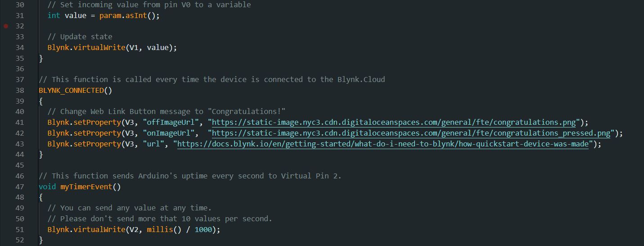Screen dimensions: 644x246
Task: Click line number 47 in the gutter
Action: [20, 187]
